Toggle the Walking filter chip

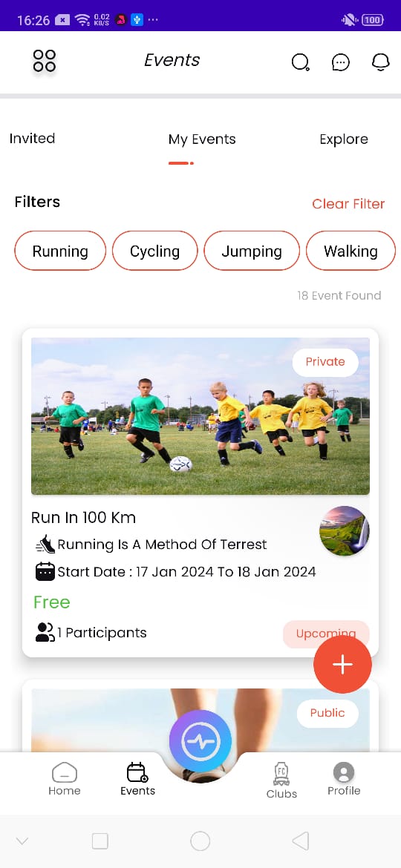(351, 251)
